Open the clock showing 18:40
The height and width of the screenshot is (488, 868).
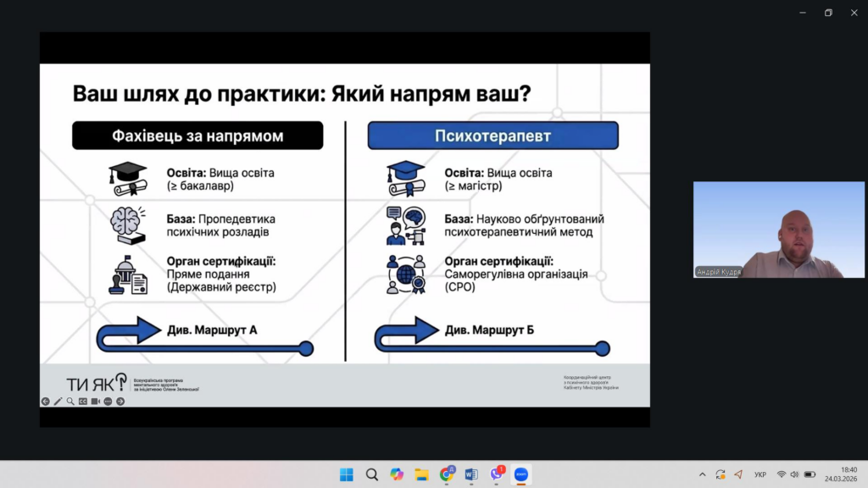pyautogui.click(x=848, y=474)
